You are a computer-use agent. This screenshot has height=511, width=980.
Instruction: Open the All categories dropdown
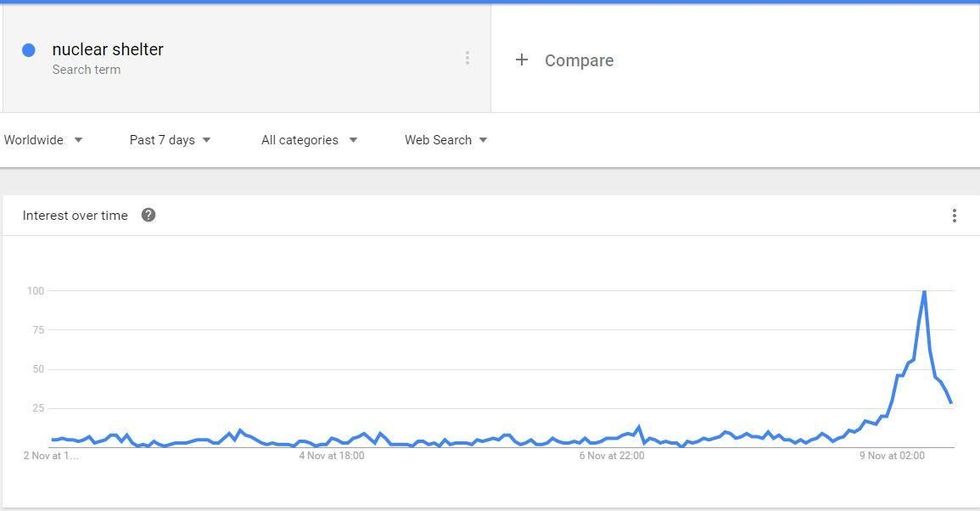309,140
